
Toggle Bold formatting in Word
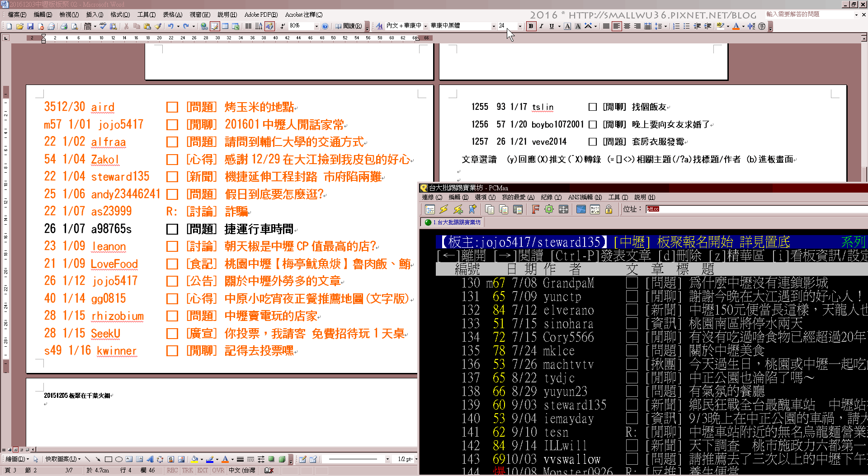coord(531,26)
